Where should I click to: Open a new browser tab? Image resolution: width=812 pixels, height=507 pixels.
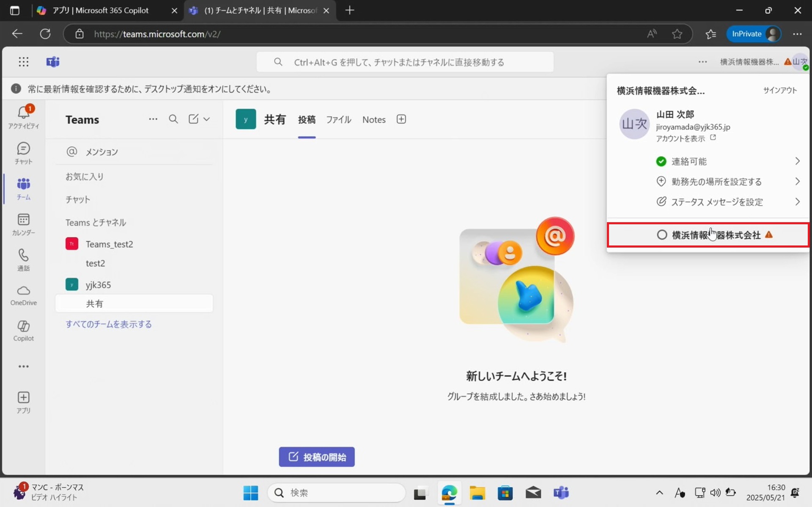click(350, 11)
